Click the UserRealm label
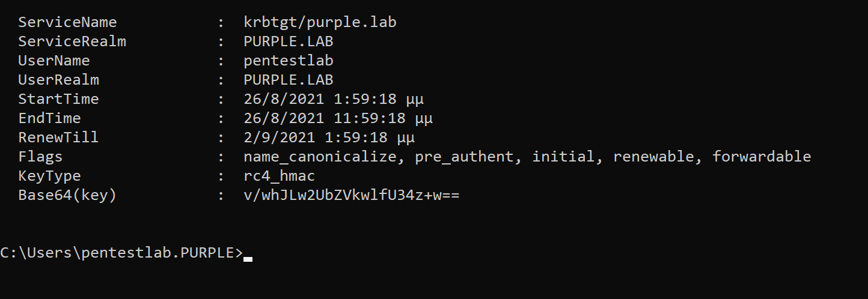The image size is (868, 299). coord(58,80)
